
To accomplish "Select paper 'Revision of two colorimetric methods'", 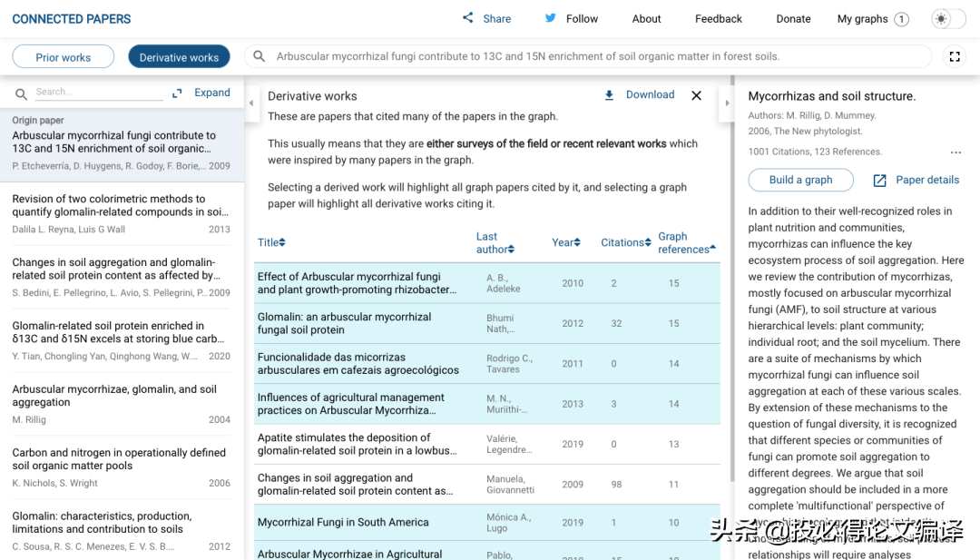I will coord(121,213).
